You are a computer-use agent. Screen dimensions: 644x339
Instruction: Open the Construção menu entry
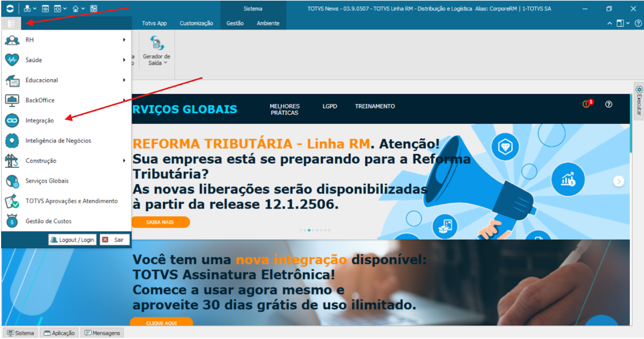pyautogui.click(x=66, y=161)
